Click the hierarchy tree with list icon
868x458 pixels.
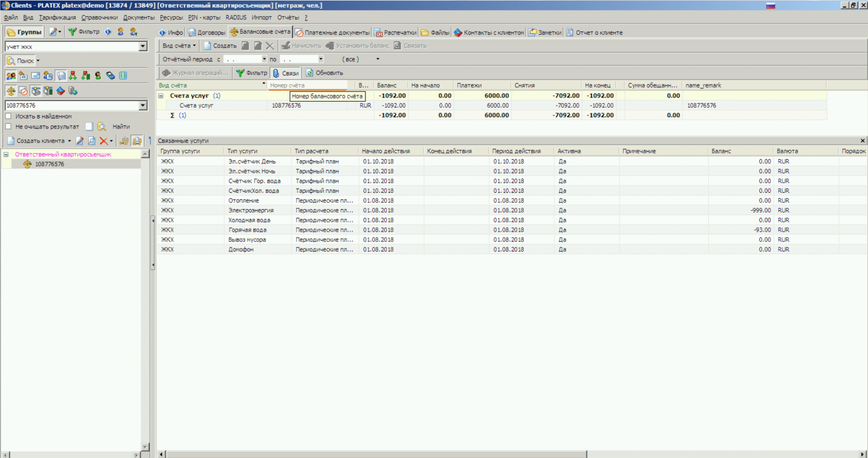click(x=86, y=76)
